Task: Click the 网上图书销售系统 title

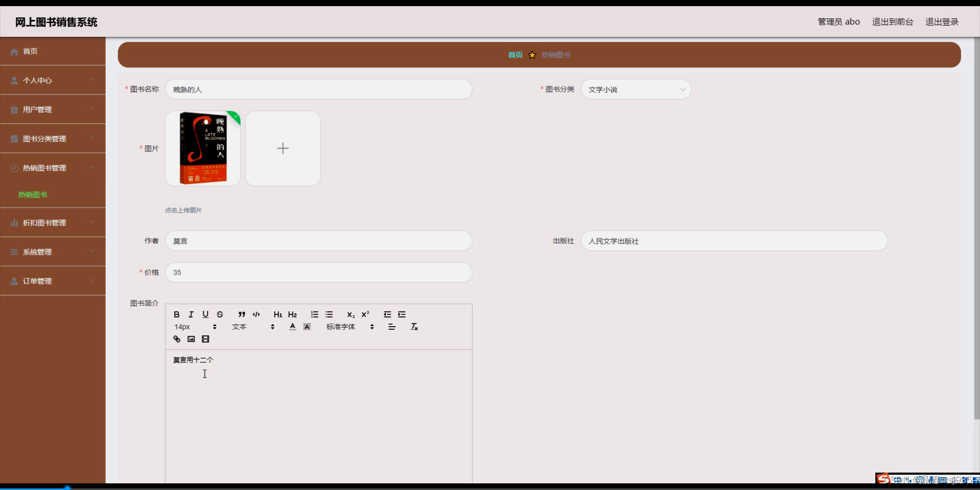Action: pos(56,22)
